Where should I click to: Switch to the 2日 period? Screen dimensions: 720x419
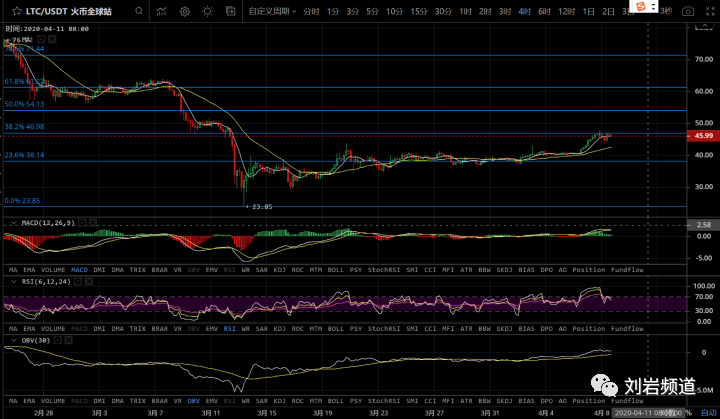[x=608, y=11]
